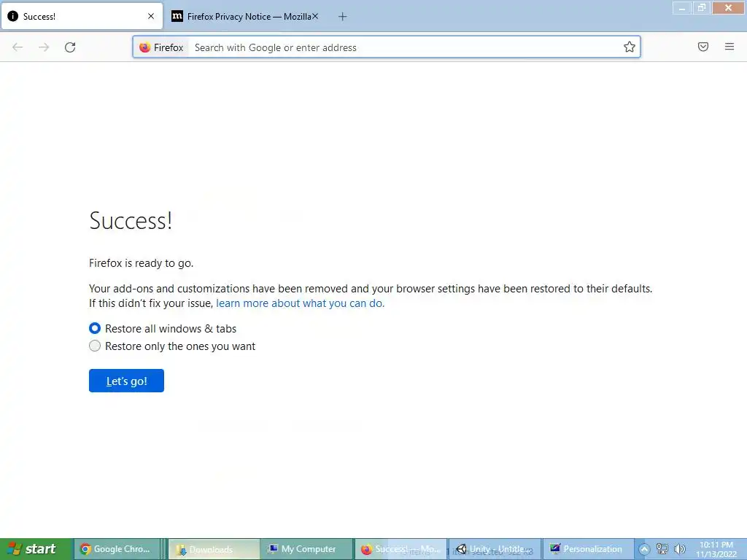Click the Success! heading text

pos(131,220)
